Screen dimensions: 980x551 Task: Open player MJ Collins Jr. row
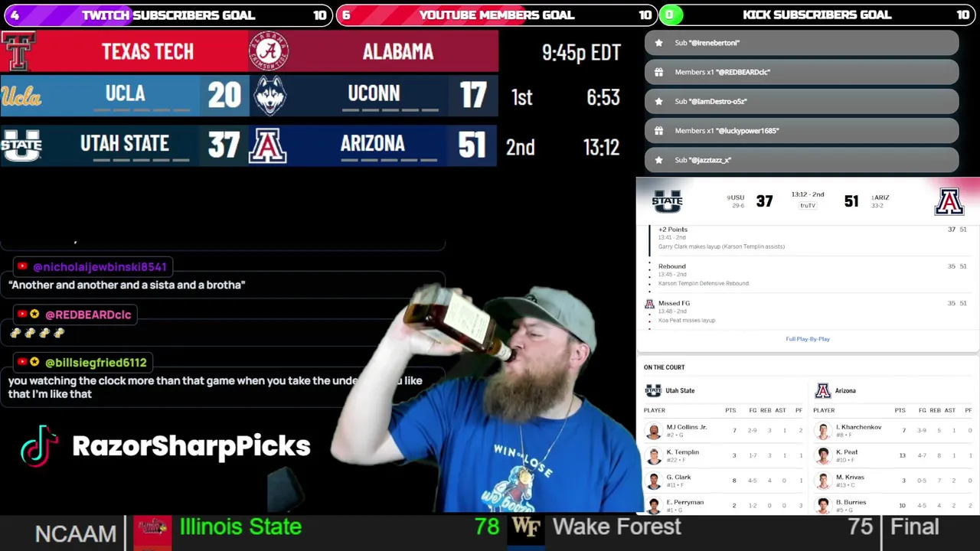pyautogui.click(x=724, y=431)
